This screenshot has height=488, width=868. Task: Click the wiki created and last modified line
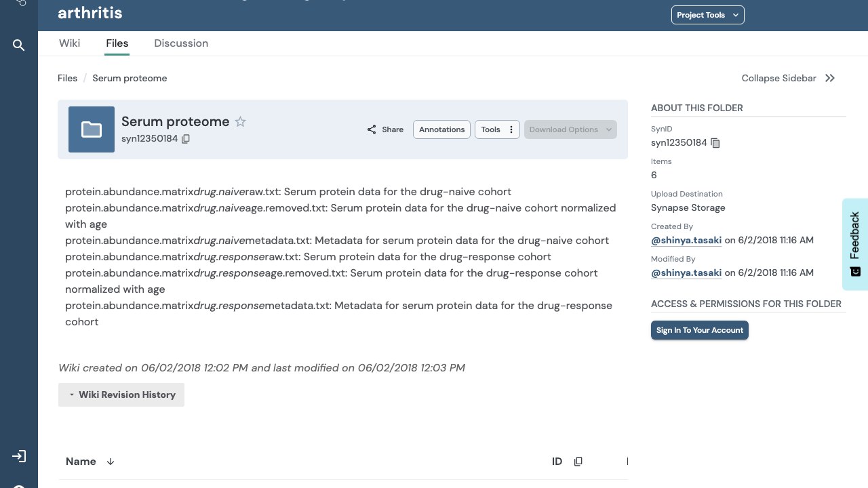coord(262,368)
